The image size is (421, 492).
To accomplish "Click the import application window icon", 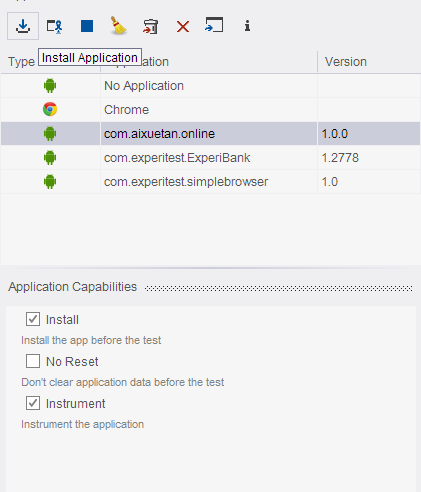I will coord(214,25).
